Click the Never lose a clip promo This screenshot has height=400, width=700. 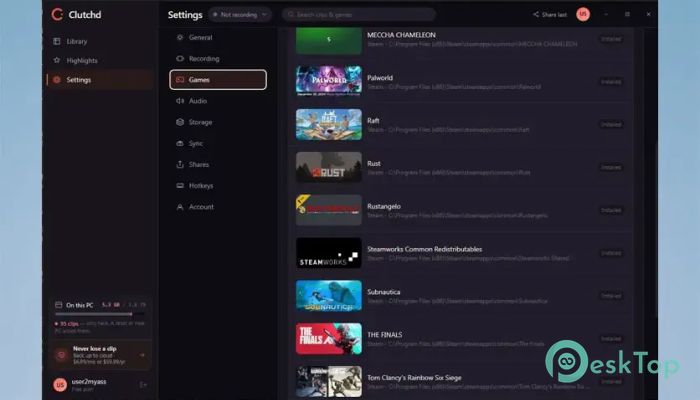[x=100, y=355]
